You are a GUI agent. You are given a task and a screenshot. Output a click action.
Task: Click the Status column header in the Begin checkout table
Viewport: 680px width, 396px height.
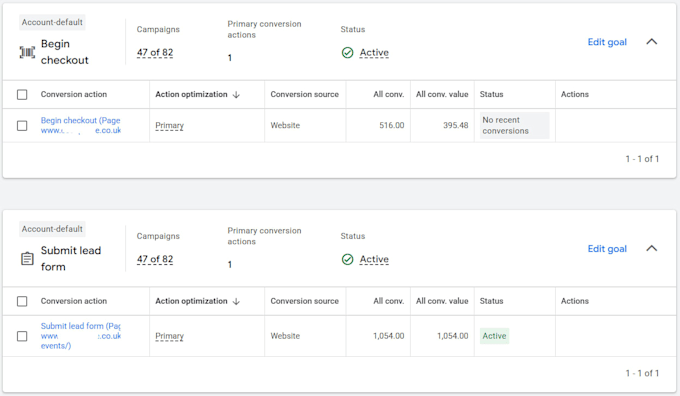[x=491, y=94]
